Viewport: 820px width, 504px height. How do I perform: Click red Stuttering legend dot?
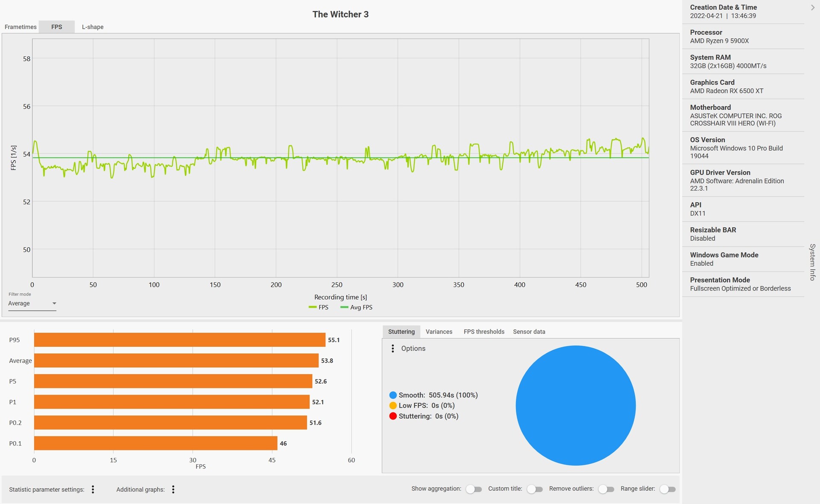[x=393, y=416]
